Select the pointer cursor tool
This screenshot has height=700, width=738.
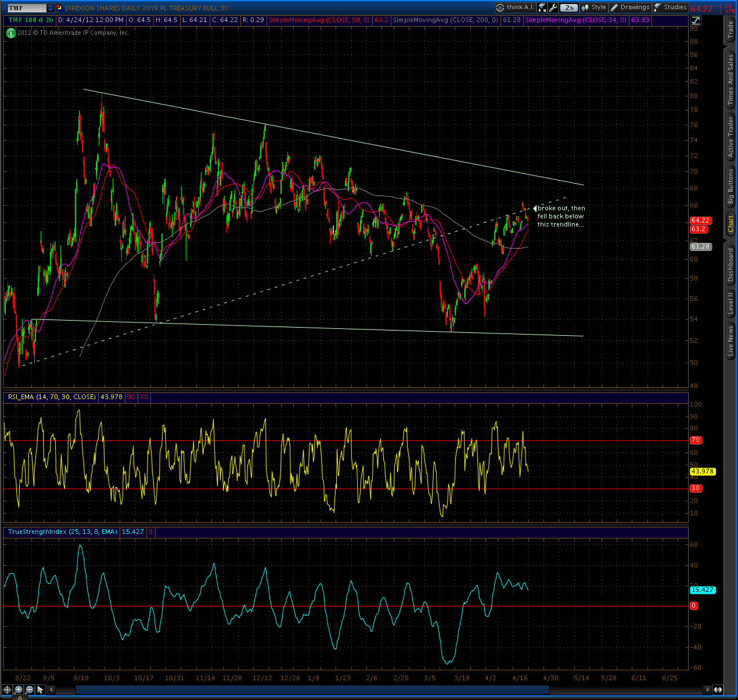(x=40, y=690)
